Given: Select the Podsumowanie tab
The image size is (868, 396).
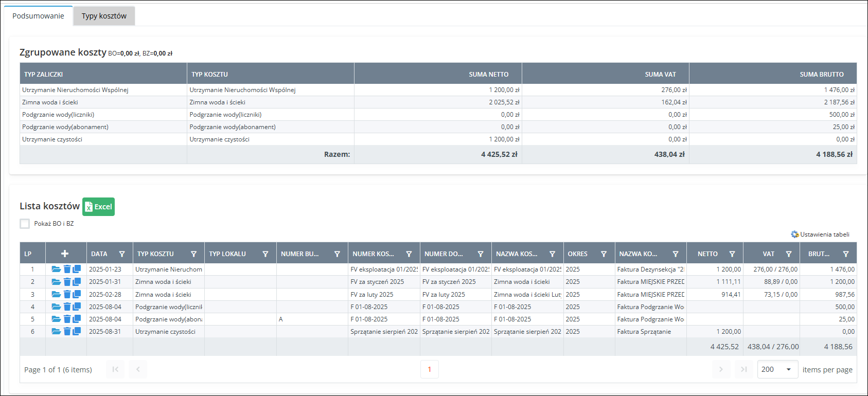Looking at the screenshot, I should (x=38, y=16).
